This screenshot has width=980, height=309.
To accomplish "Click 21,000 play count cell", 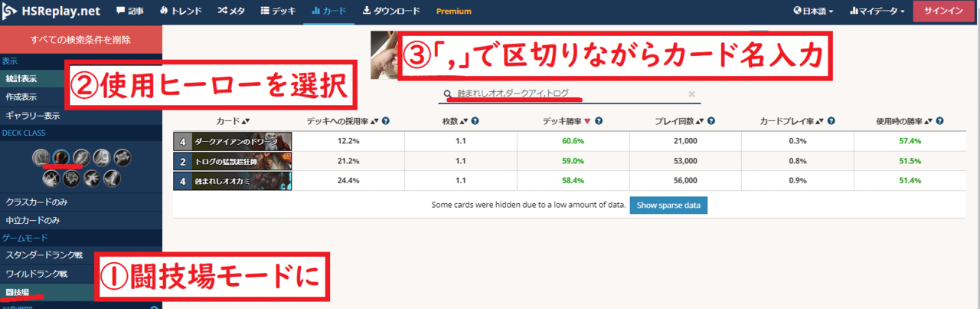I will (684, 141).
